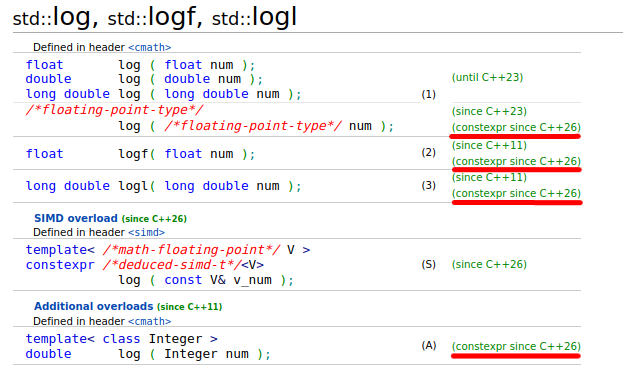623x368 pixels.
Task: Click the (since C++23) note
Action: [x=489, y=111]
